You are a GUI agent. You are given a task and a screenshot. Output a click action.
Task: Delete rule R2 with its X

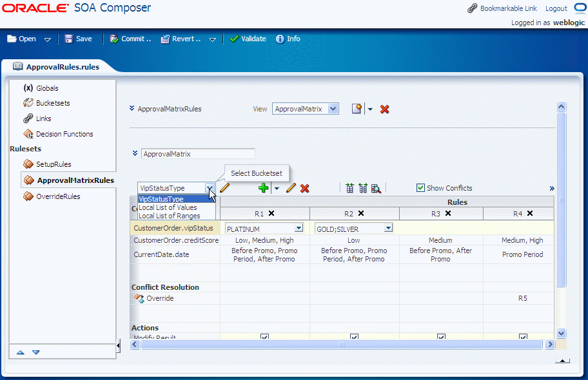[x=361, y=213]
